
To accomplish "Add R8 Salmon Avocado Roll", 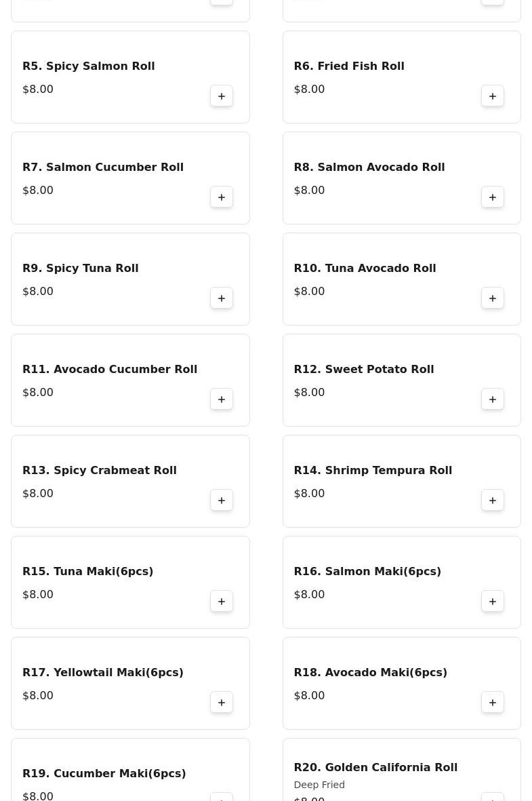I will click(493, 197).
